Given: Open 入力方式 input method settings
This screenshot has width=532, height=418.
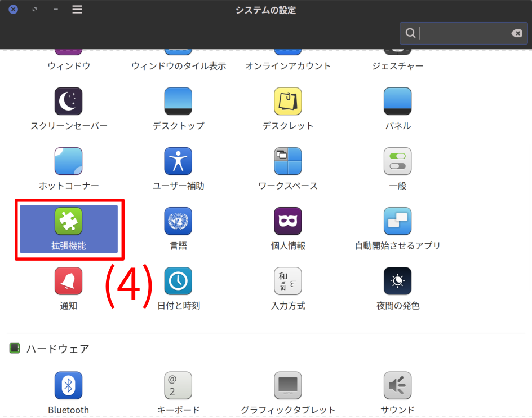Looking at the screenshot, I should 287,281.
